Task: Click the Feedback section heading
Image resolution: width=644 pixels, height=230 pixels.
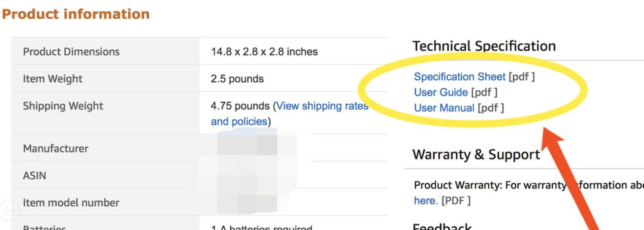Action: [x=441, y=227]
